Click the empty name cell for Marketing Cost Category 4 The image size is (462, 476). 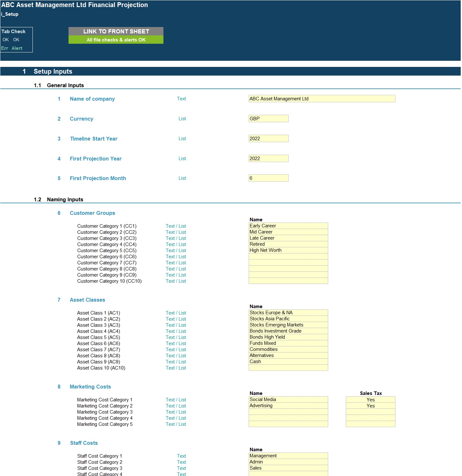pyautogui.click(x=288, y=418)
